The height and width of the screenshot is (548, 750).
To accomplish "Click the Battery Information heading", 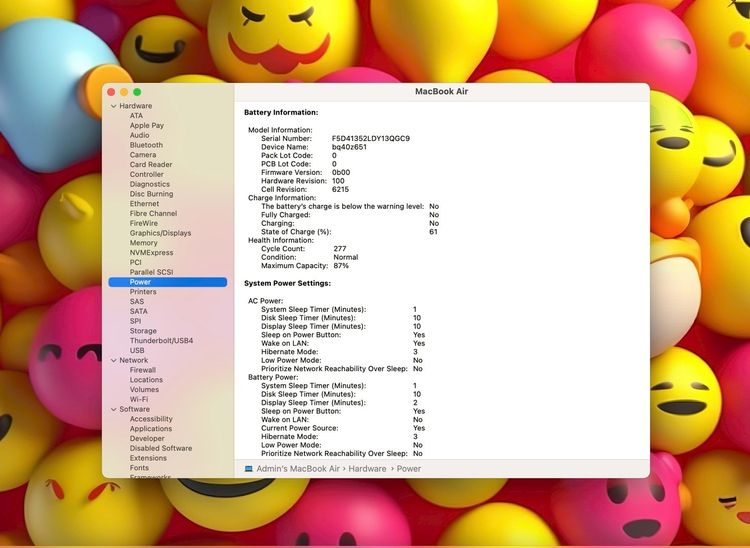I will (281, 113).
